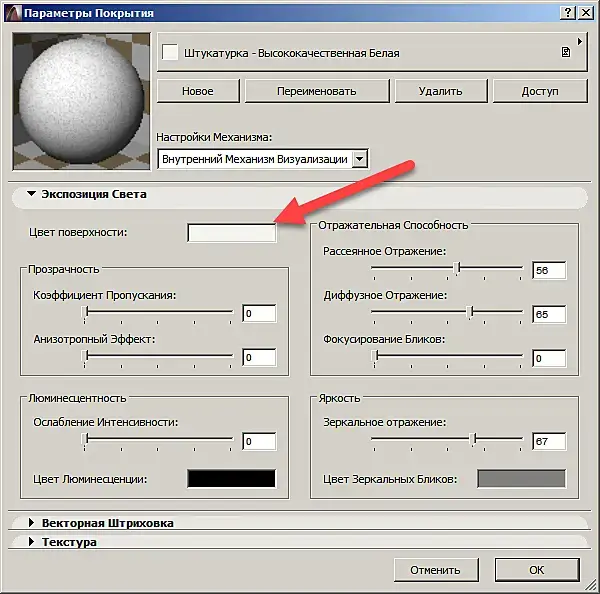The image size is (600, 594).
Task: Adjust the Диффузное Отражение slider
Action: point(470,312)
